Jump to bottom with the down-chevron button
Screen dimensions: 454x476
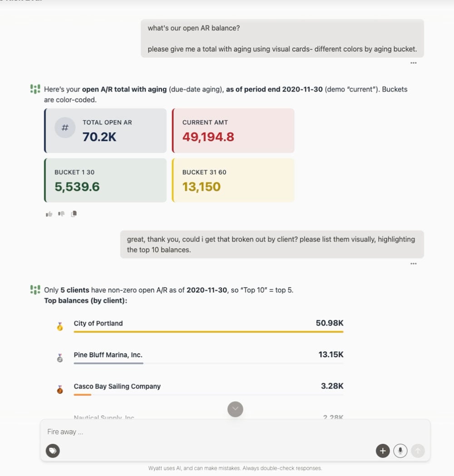tap(235, 409)
